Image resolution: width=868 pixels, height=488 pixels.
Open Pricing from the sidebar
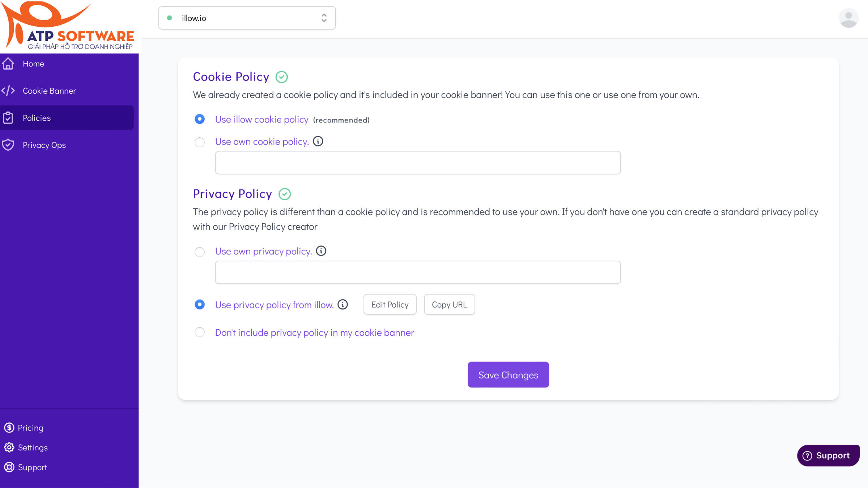point(30,428)
